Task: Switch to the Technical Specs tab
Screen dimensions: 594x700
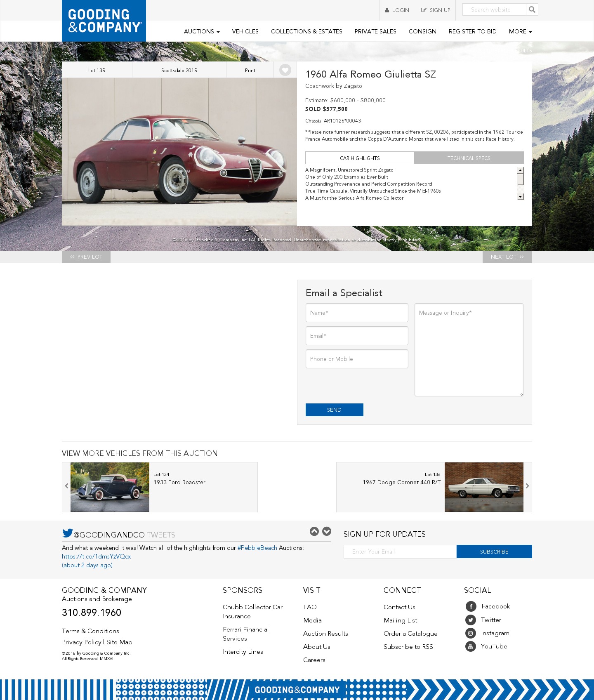Action: pyautogui.click(x=469, y=158)
